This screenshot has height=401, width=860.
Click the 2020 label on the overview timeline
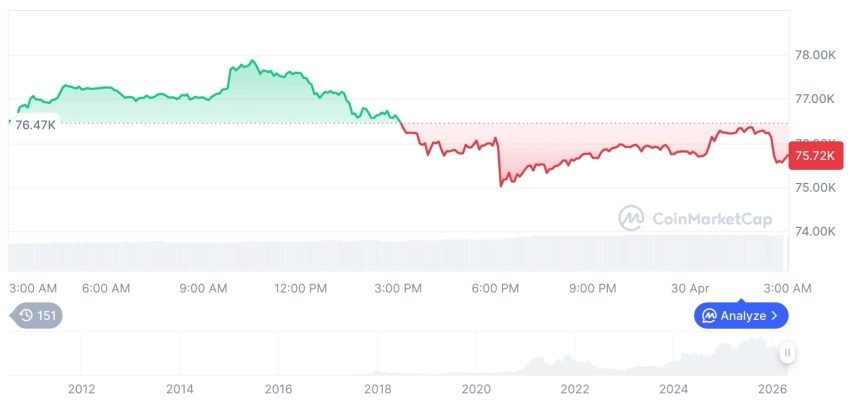click(x=477, y=389)
